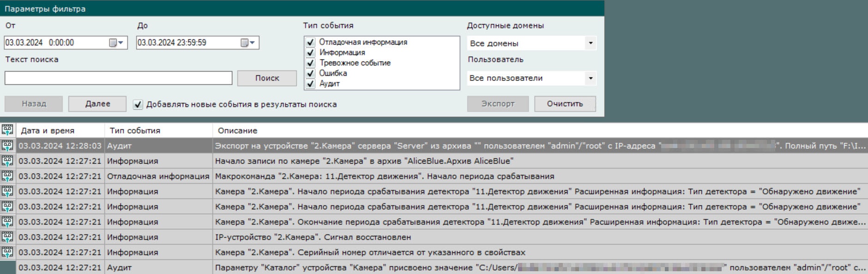868x274 pixels.
Task: Toggle the 'Тревожное событие' checkbox
Action: (x=311, y=63)
